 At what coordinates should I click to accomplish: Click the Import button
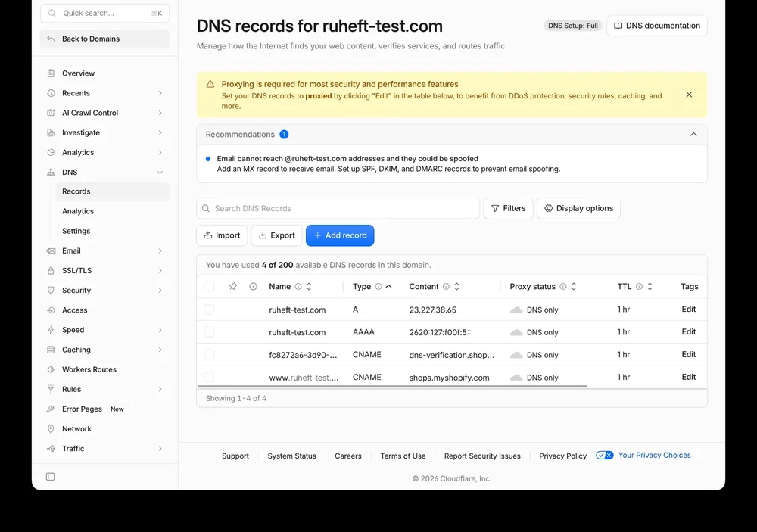point(222,235)
